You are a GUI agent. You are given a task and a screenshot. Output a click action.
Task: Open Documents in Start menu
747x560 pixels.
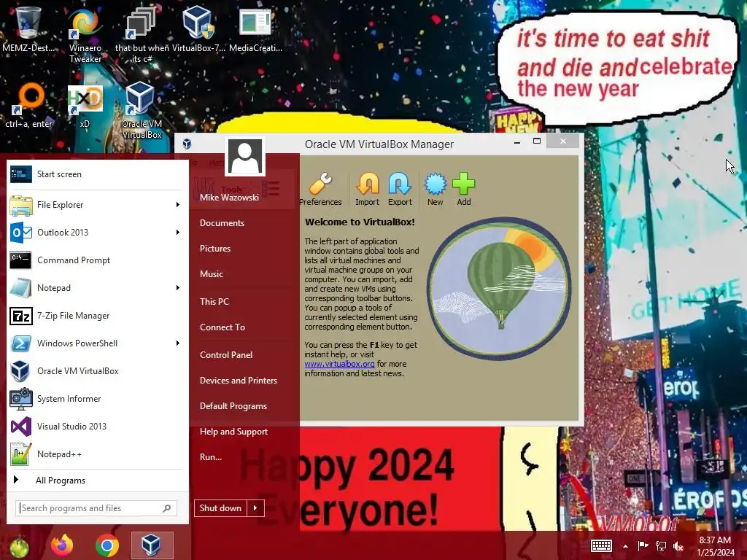click(222, 223)
